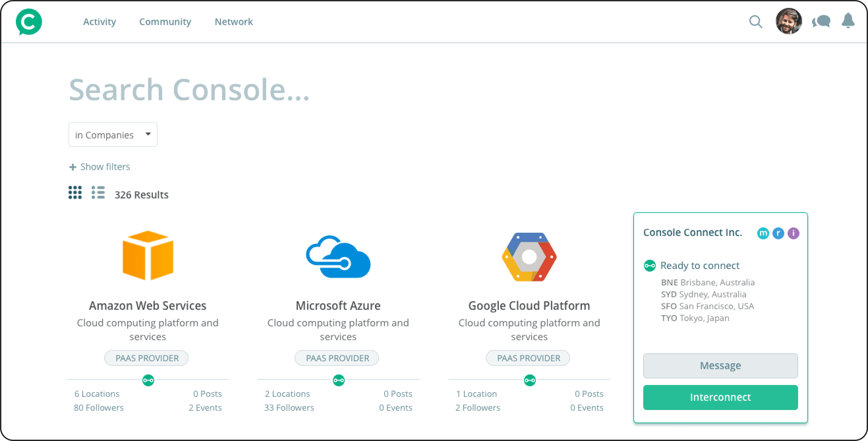Click the PAAS PROVIDER tag under Azure
Image resolution: width=868 pixels, height=441 pixels.
click(336, 358)
